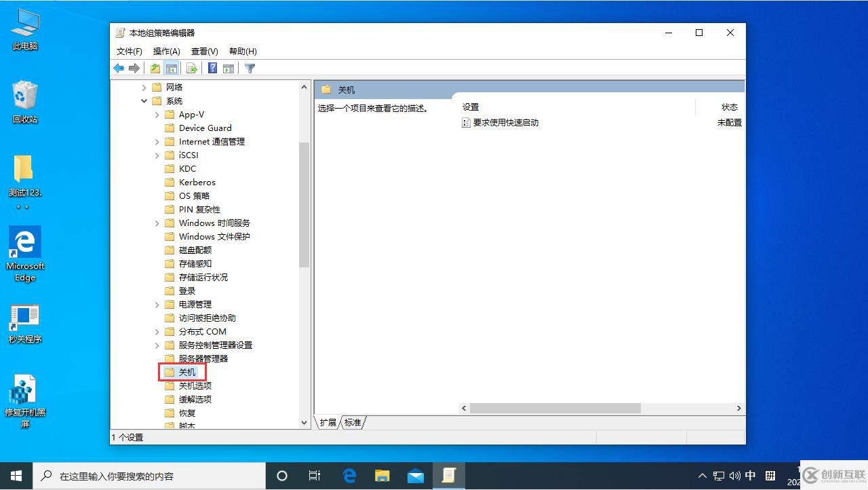Open Help using the question mark icon
Screen dimensions: 868x490
pyautogui.click(x=212, y=68)
